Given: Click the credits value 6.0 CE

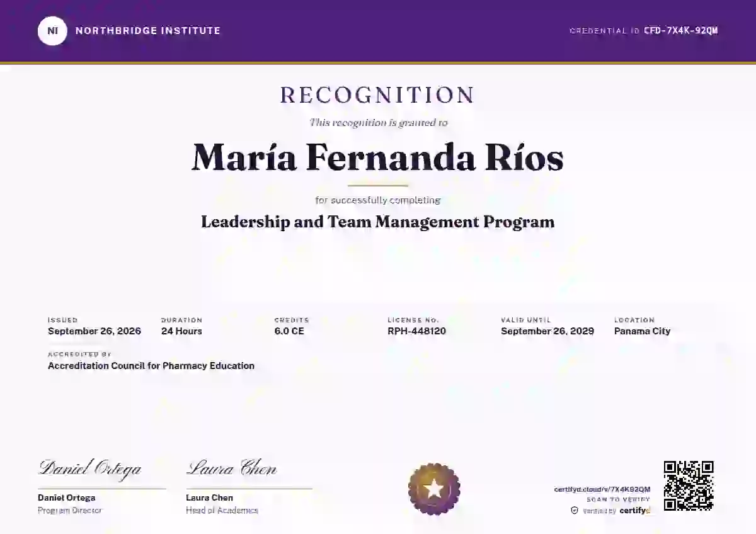Looking at the screenshot, I should [289, 331].
